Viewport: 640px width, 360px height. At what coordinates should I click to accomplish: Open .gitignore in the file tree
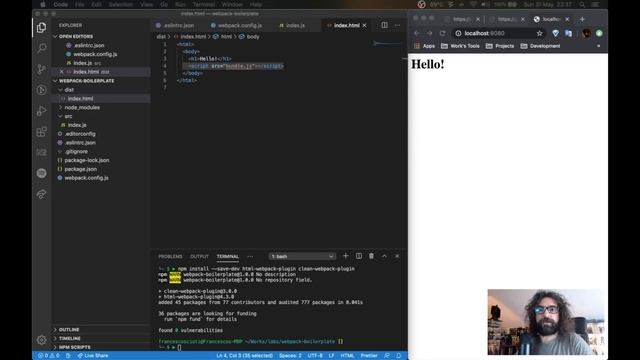[x=76, y=151]
